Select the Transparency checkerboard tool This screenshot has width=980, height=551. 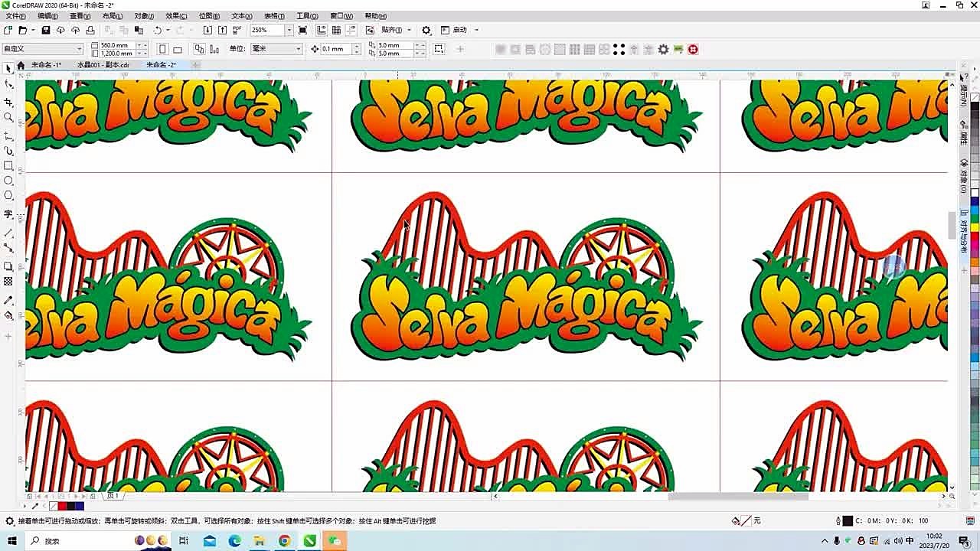pos(8,282)
